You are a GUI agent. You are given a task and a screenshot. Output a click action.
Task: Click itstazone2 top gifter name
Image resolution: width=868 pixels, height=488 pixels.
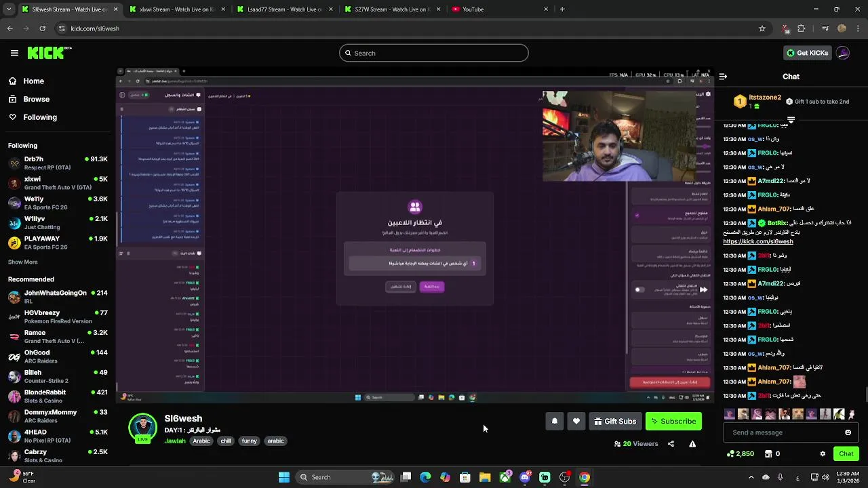pyautogui.click(x=765, y=98)
